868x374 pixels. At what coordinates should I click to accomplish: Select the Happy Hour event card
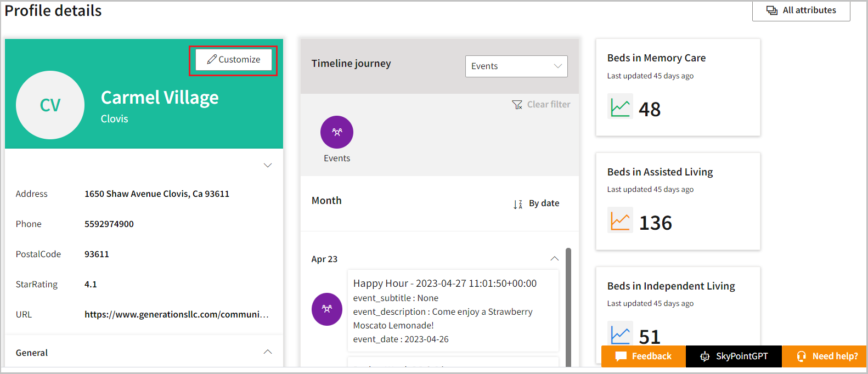[453, 310]
